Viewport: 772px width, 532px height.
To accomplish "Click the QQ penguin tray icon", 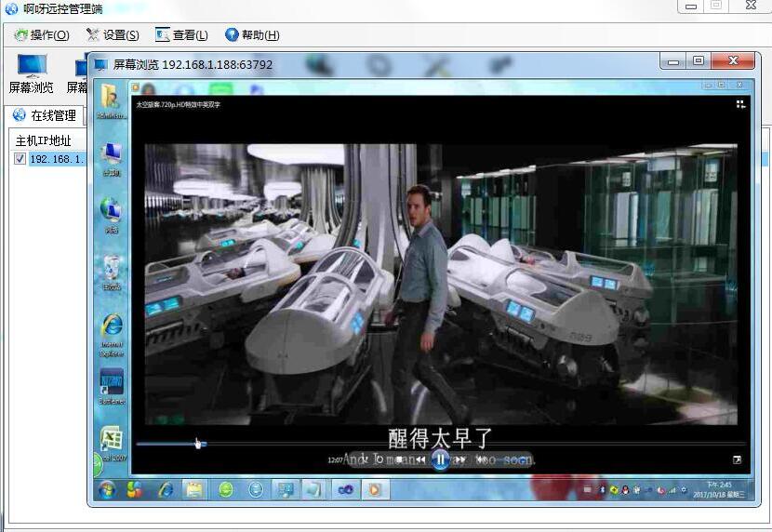I will point(625,490).
